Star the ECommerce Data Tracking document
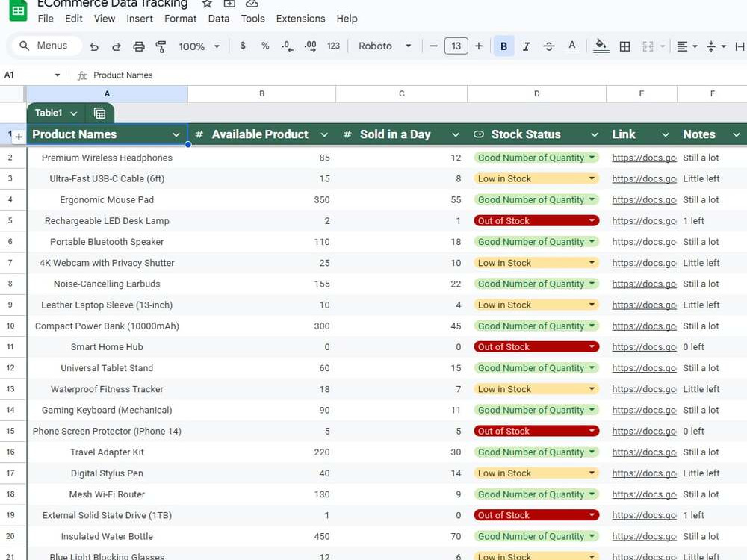This screenshot has height=560, width=747. click(207, 4)
